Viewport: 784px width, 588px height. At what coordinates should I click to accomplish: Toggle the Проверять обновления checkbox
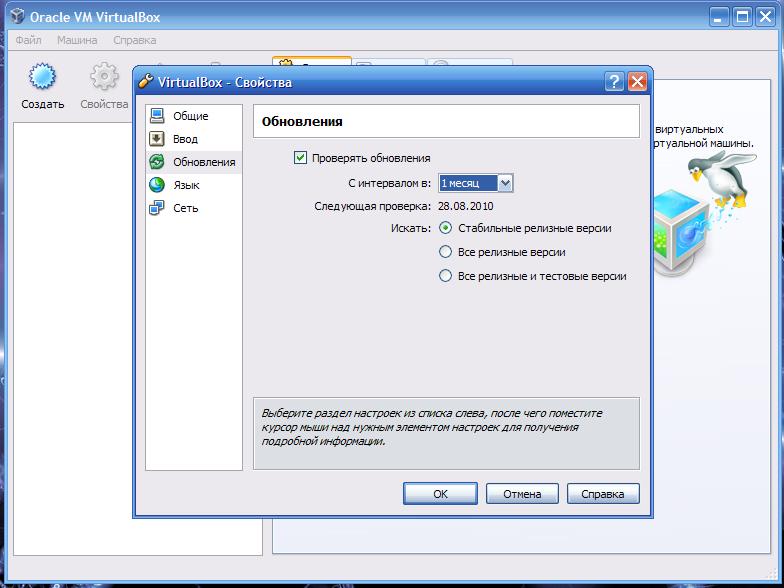click(300, 158)
